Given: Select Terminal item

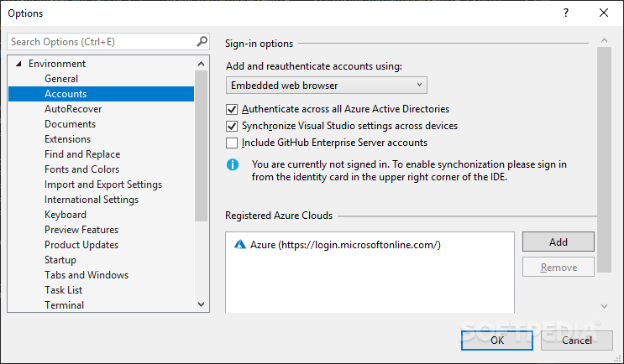Looking at the screenshot, I should point(64,305).
